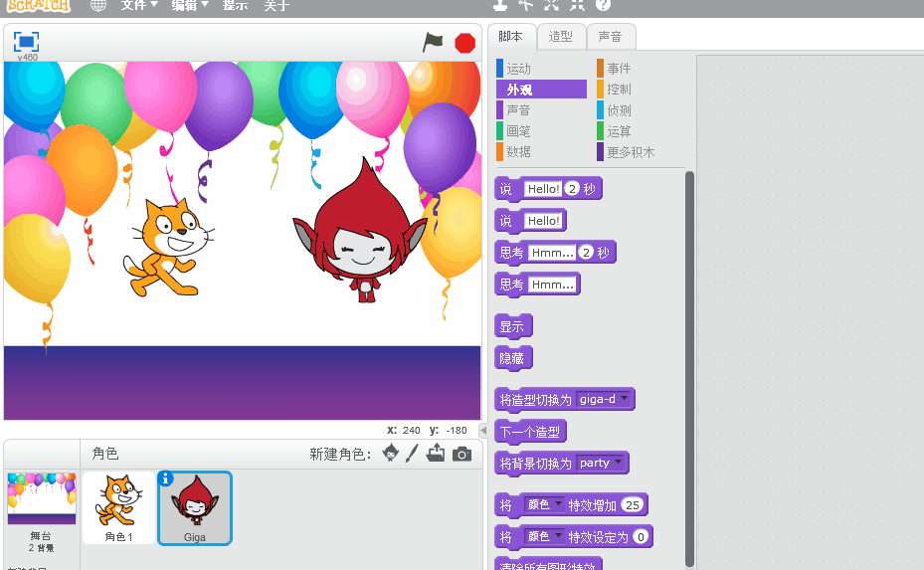Click seconds value 2 in 思考 block
This screenshot has height=570, width=924.
[x=586, y=253]
